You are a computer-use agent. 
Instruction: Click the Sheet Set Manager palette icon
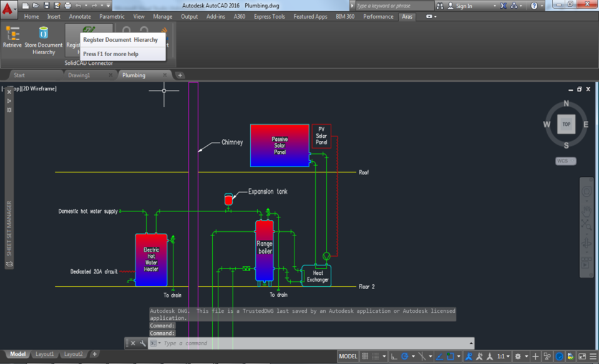(x=9, y=264)
